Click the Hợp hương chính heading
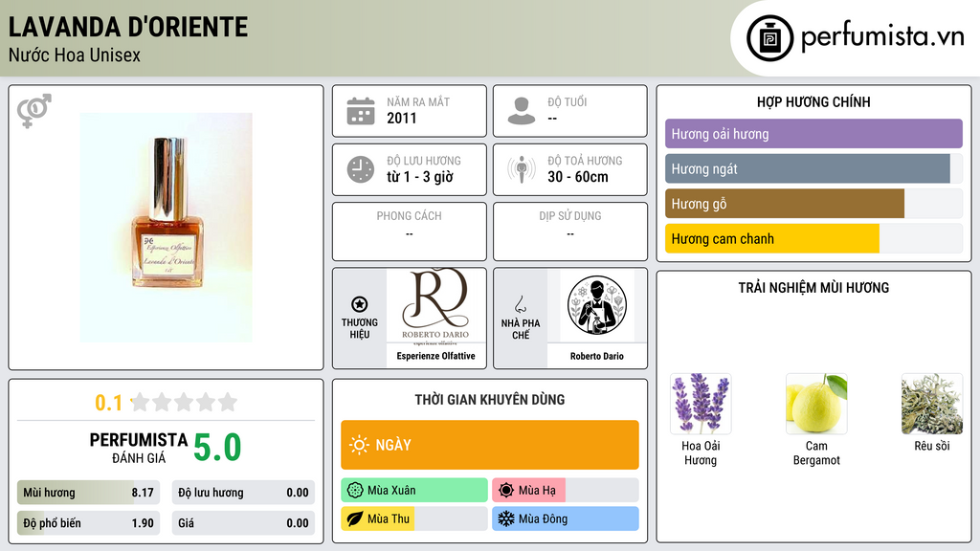Viewport: 980px width, 551px height. coord(813,101)
